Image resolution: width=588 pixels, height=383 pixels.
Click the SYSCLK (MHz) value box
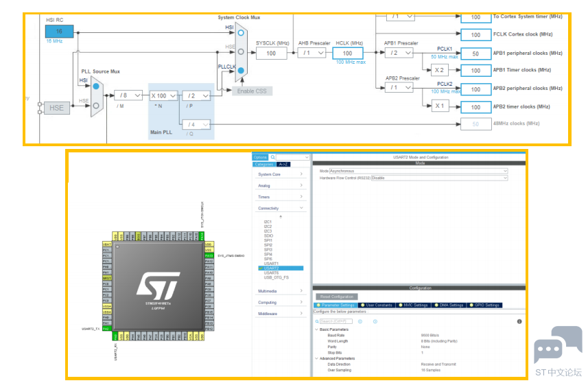click(x=271, y=54)
